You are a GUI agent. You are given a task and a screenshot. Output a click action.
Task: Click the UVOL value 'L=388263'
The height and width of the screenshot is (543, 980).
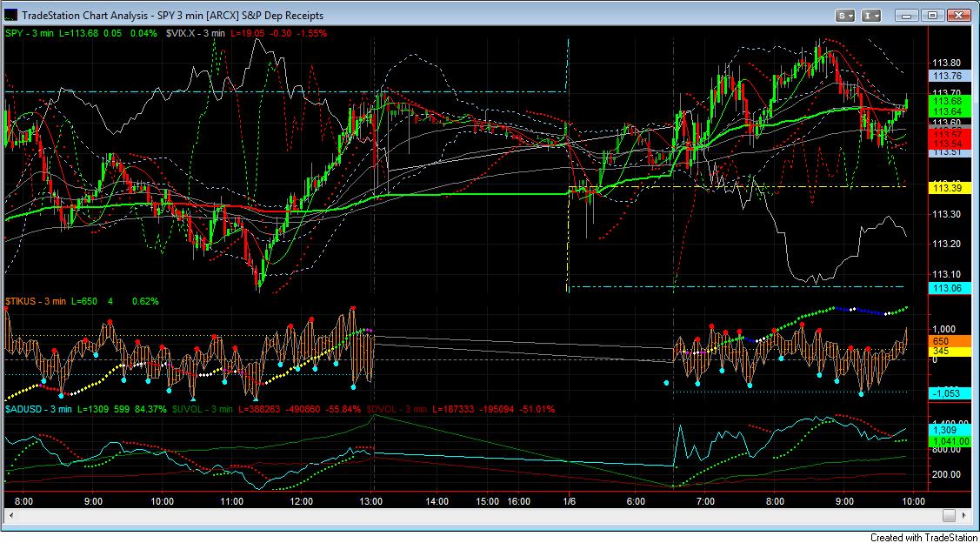pyautogui.click(x=257, y=408)
